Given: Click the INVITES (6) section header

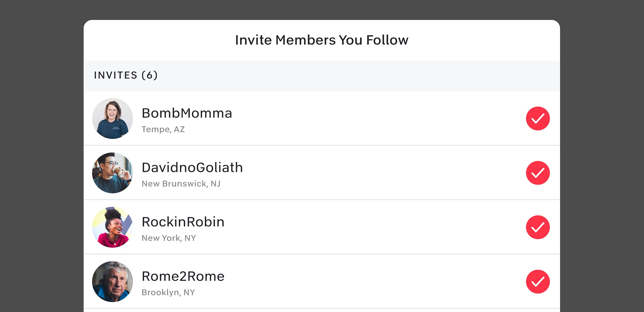Looking at the screenshot, I should pos(126,75).
